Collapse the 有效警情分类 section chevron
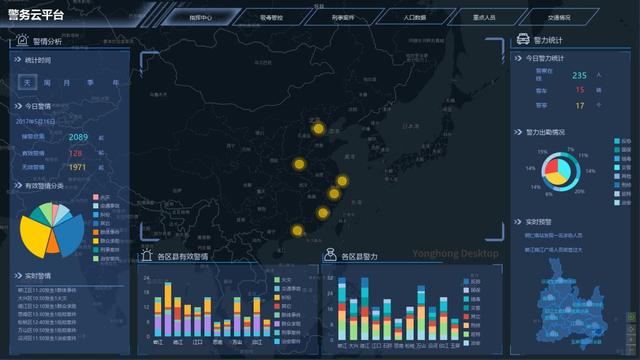Viewport: 640px width, 360px height. pyautogui.click(x=18, y=186)
